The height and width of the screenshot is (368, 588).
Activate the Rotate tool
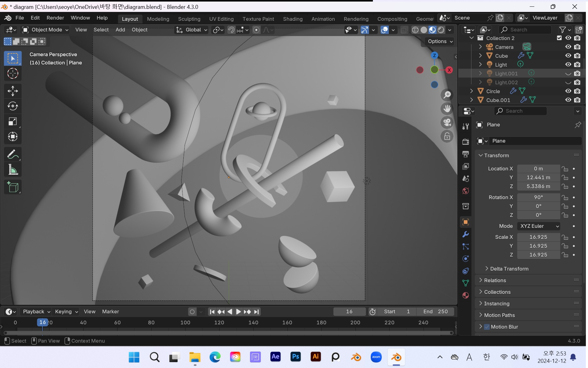(x=13, y=106)
